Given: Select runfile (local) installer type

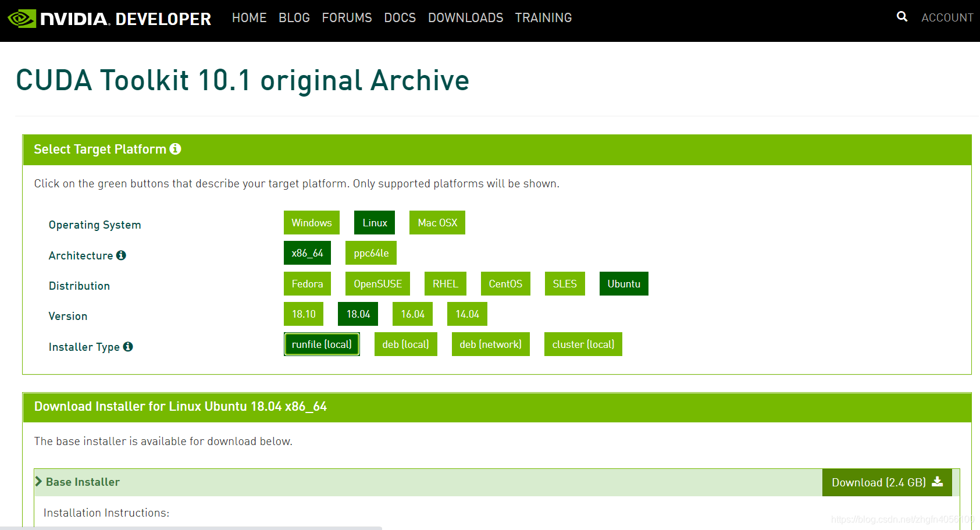Looking at the screenshot, I should [322, 344].
